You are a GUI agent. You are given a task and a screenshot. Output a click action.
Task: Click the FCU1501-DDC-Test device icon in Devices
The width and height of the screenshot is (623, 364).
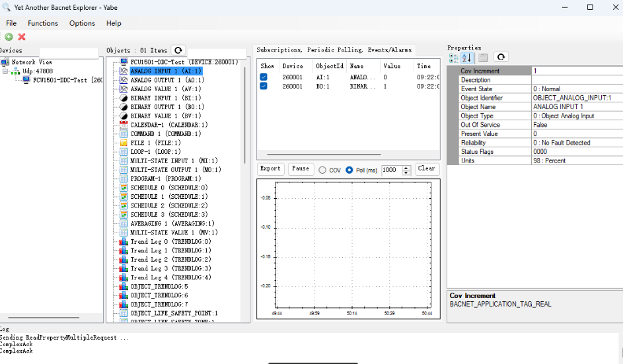pos(26,80)
